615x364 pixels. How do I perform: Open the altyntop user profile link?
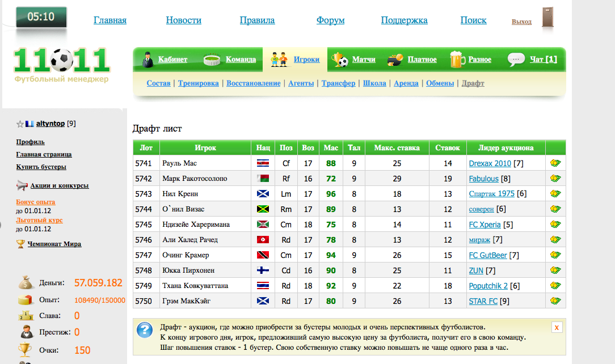point(50,124)
